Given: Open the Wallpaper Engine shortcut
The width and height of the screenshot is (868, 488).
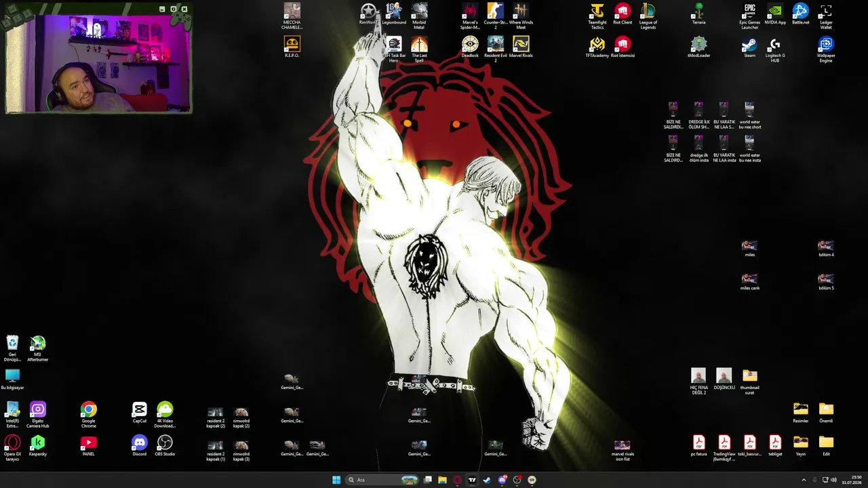Looking at the screenshot, I should (826, 49).
